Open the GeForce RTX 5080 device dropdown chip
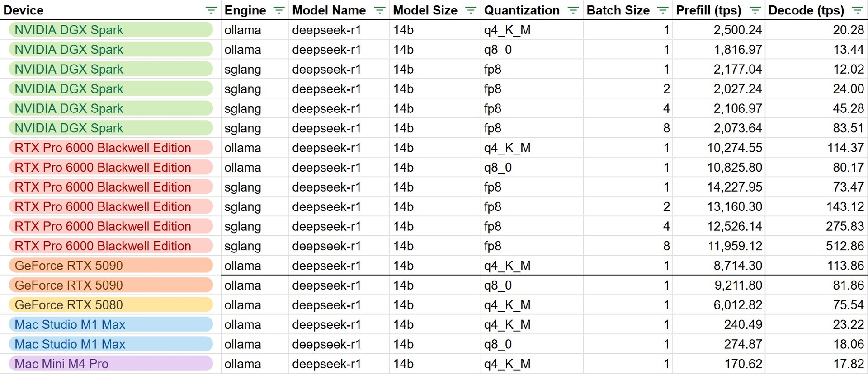The image size is (868, 374). point(110,305)
